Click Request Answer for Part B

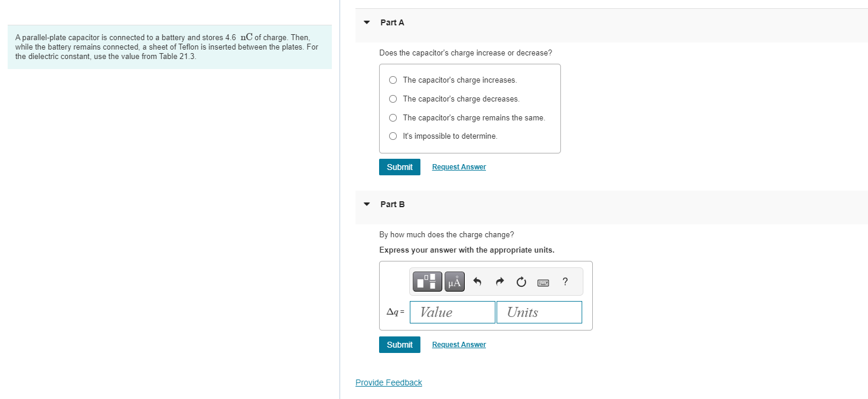pos(459,345)
